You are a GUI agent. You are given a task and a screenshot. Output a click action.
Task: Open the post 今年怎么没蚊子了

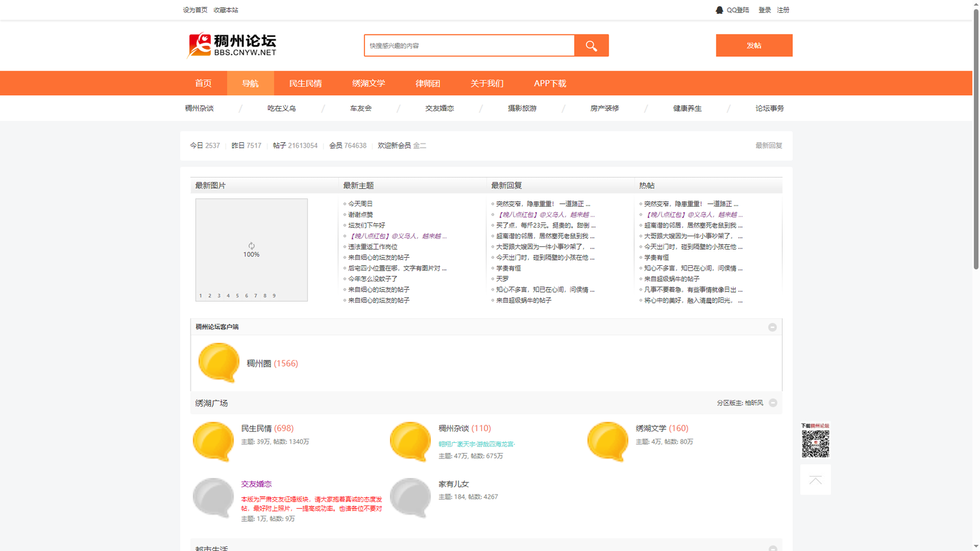pos(373,279)
